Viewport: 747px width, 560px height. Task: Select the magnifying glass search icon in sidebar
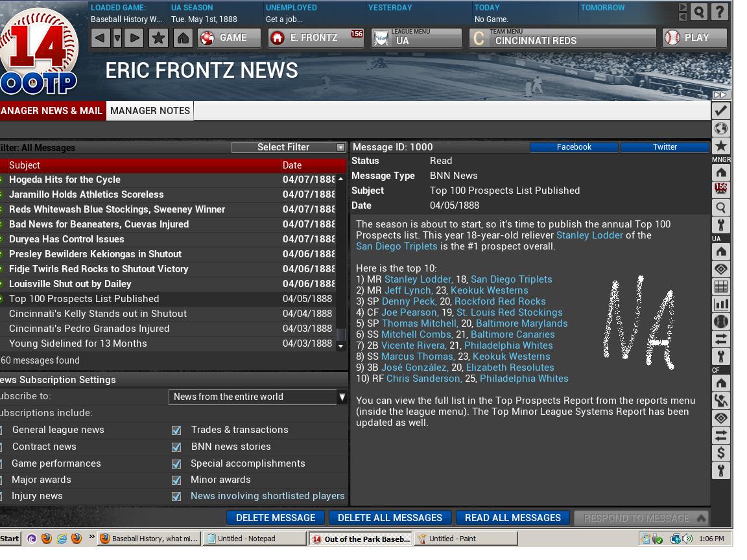pyautogui.click(x=721, y=207)
